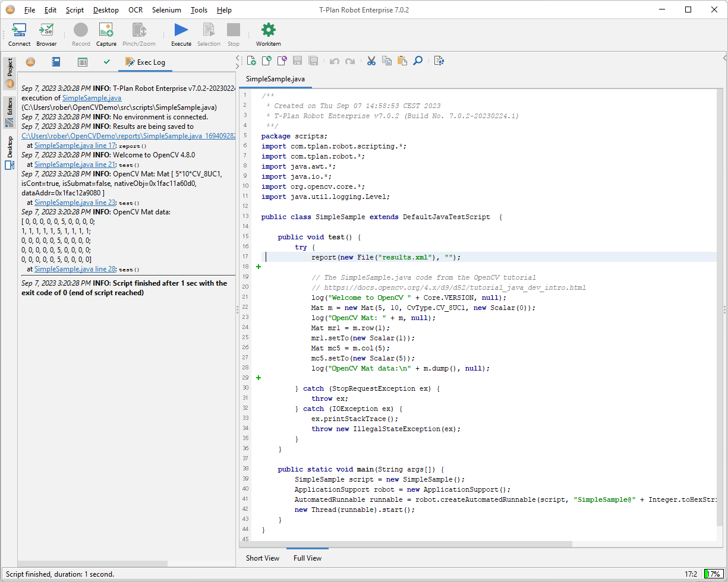The height and width of the screenshot is (582, 728).
Task: Expand the fold marker at line 29
Action: [x=259, y=378]
